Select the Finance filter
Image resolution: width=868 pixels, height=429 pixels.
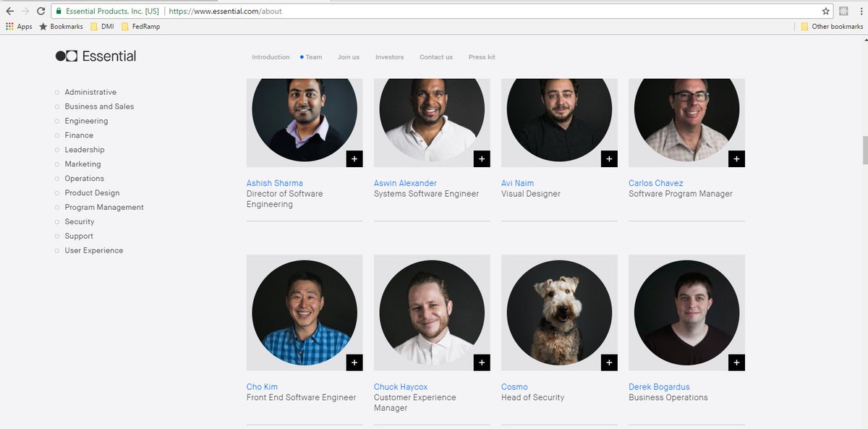tap(74, 135)
